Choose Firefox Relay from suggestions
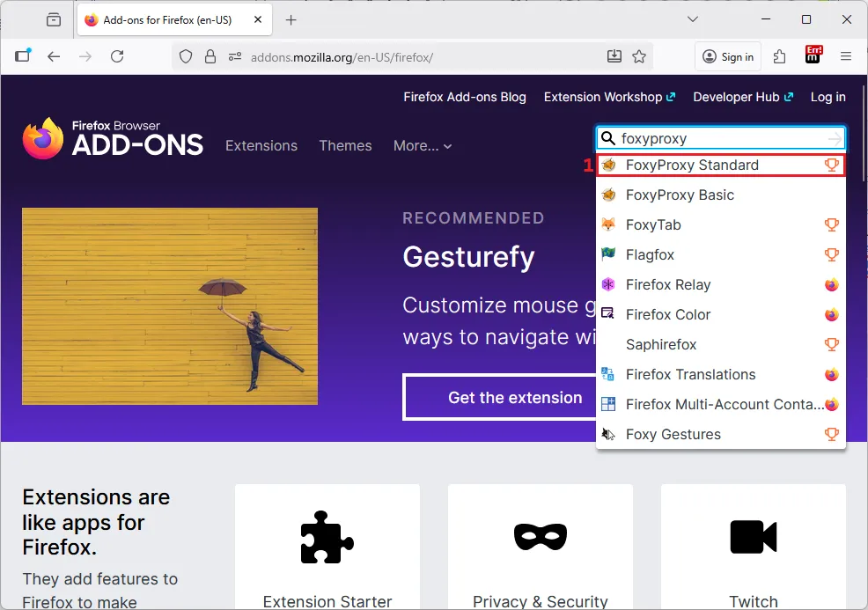Viewport: 868px width, 610px height. (x=667, y=285)
